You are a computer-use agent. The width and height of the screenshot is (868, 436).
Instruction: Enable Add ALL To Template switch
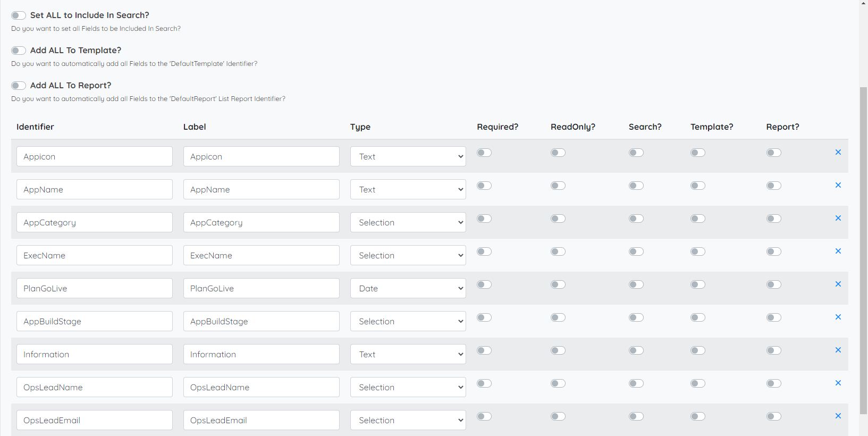[x=19, y=51]
